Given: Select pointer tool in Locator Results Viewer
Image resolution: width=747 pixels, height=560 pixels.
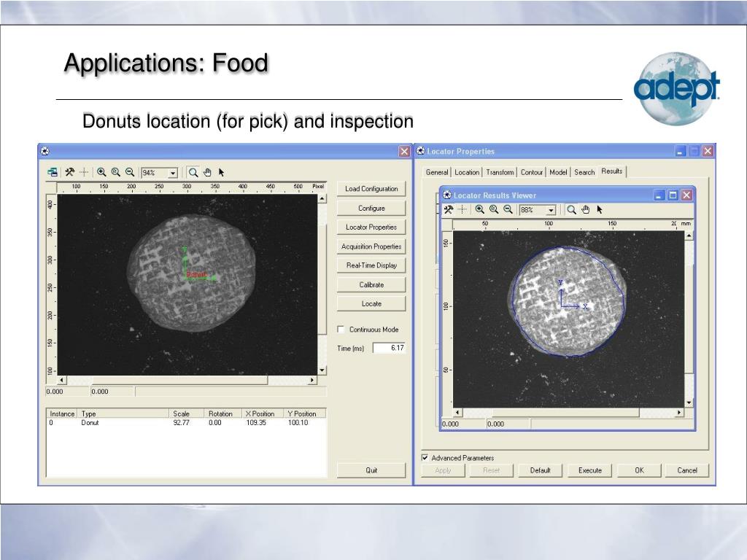Looking at the screenshot, I should (600, 209).
